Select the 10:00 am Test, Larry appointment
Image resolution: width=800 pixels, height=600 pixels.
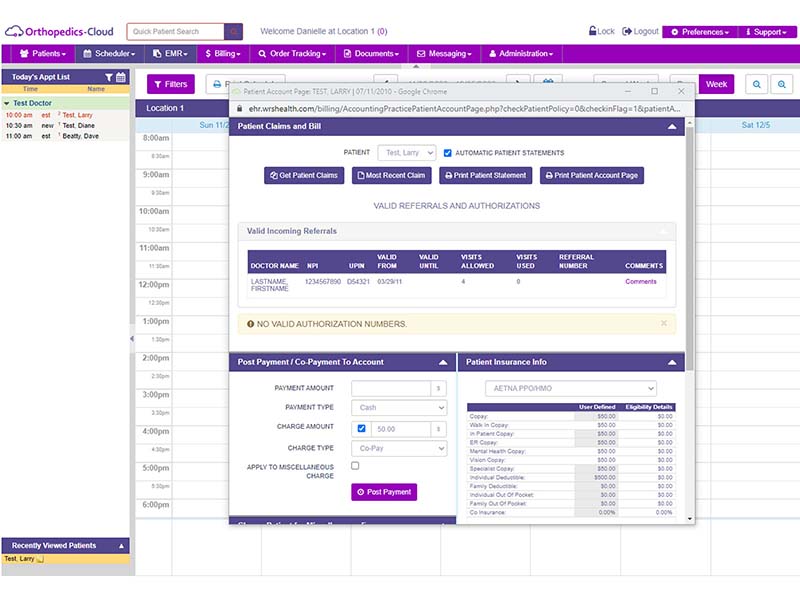click(65, 115)
